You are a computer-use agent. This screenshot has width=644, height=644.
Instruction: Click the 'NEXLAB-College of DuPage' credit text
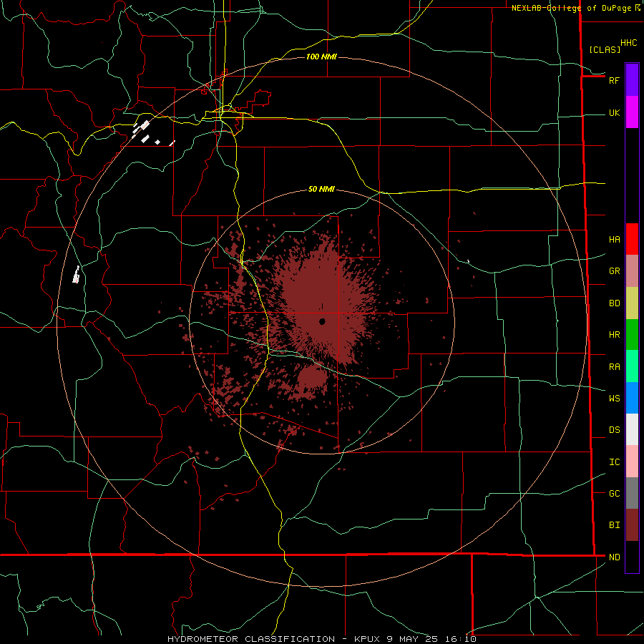pyautogui.click(x=571, y=8)
